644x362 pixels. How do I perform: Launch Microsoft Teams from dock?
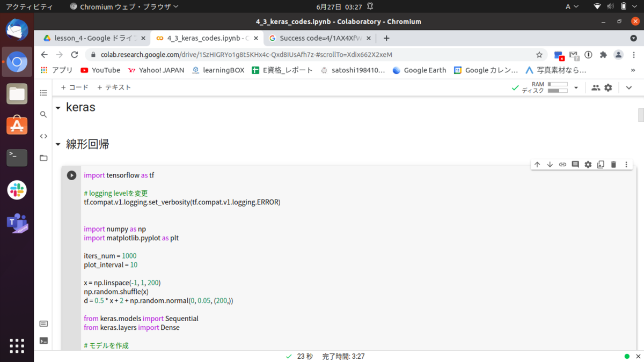coord(17,223)
